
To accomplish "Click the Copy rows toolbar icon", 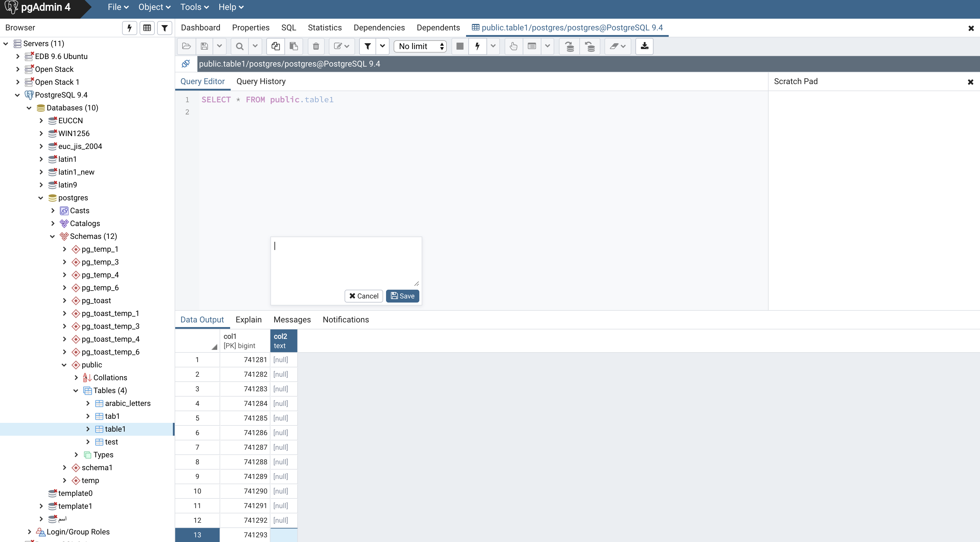I will pos(275,46).
